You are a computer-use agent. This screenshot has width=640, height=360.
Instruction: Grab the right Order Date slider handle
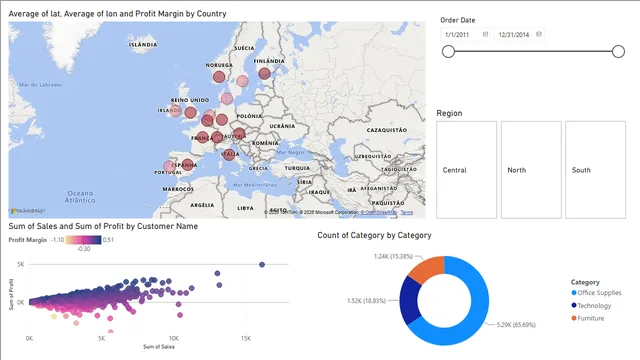[618, 51]
